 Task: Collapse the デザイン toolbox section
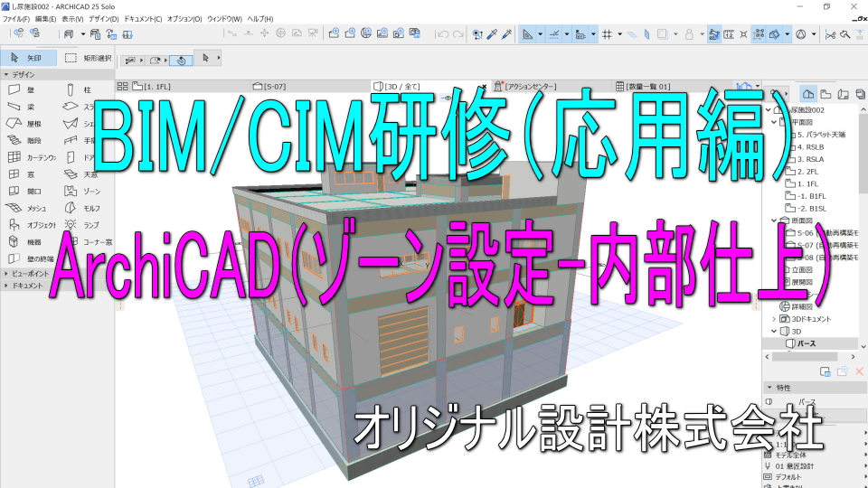click(6, 74)
